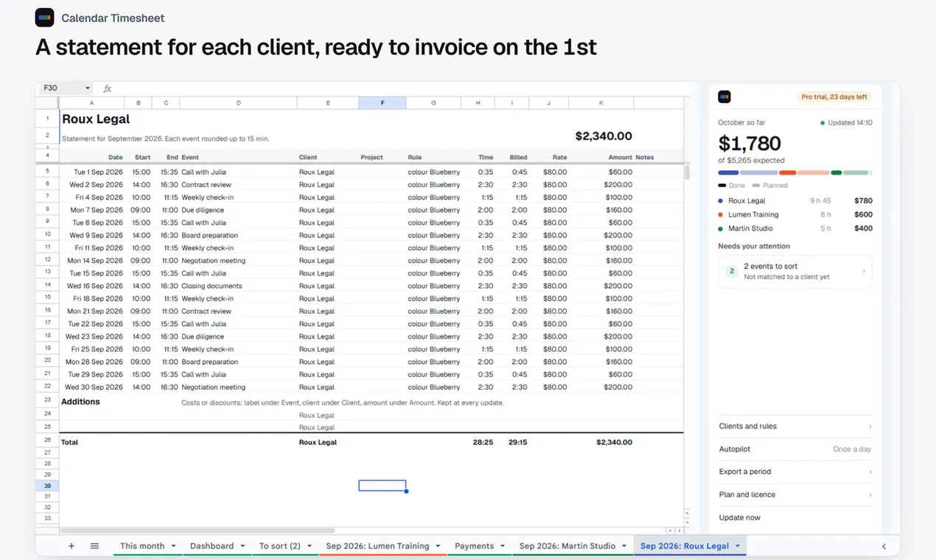Open the 2 events to sort card

795,271
